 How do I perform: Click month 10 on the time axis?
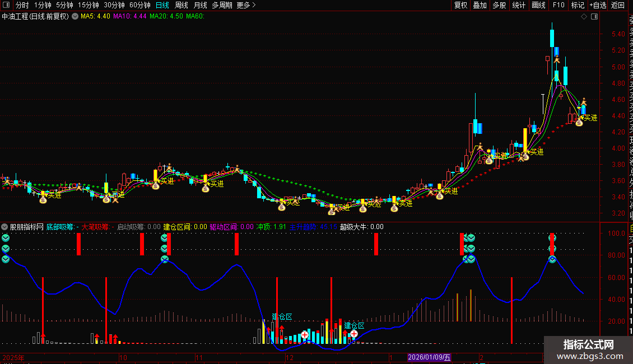123,357
